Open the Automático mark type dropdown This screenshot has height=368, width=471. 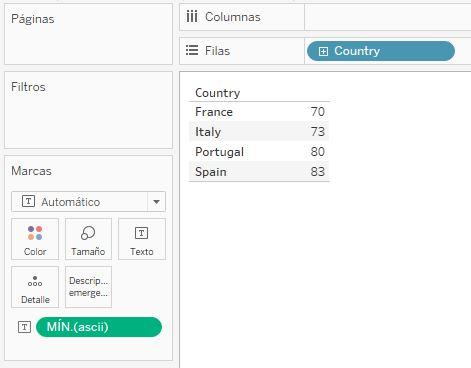point(88,202)
